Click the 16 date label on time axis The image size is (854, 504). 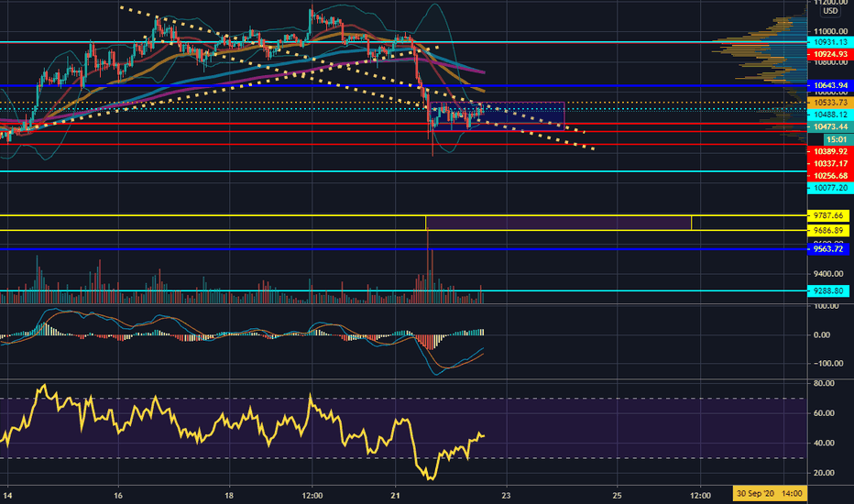118,495
